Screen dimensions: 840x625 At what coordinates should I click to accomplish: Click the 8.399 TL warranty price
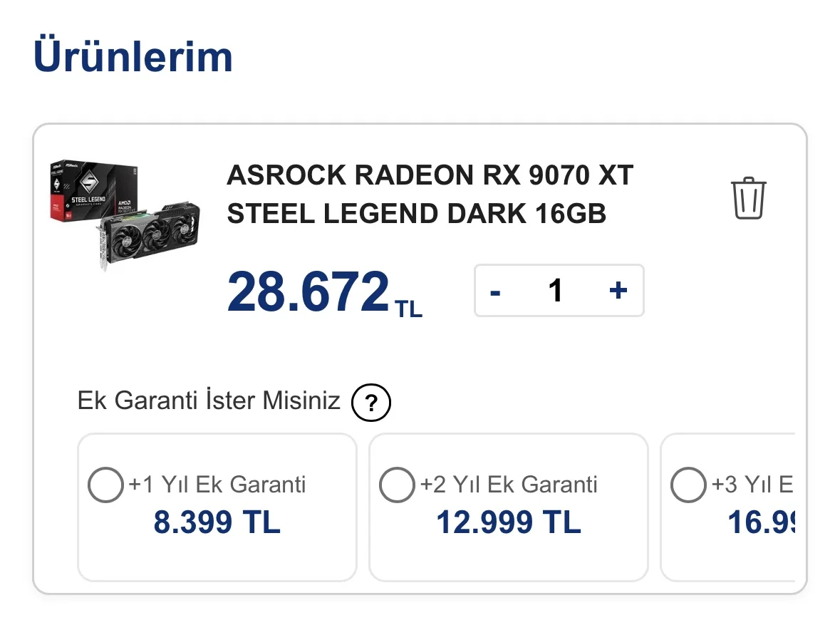[217, 523]
